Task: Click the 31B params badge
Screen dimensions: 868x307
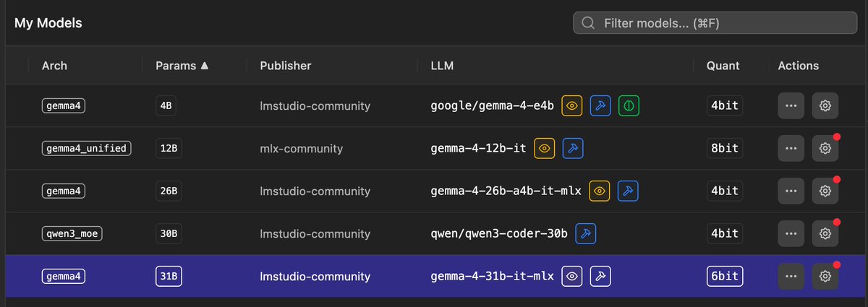Action: [x=169, y=276]
